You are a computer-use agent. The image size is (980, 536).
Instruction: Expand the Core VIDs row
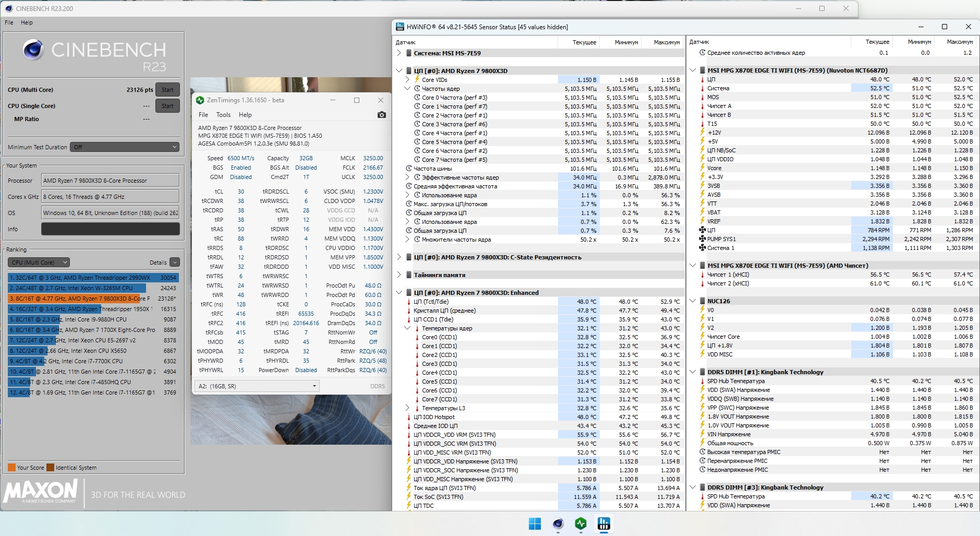coord(407,80)
